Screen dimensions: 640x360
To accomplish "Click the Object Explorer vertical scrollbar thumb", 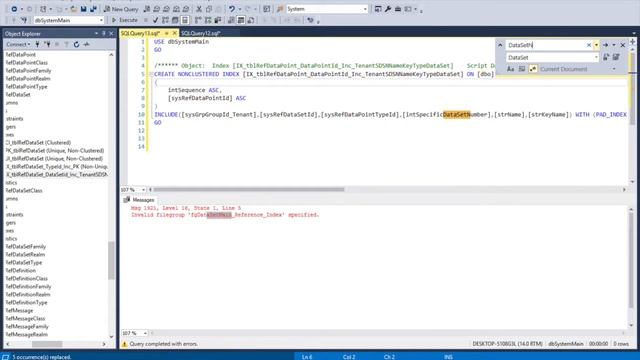I will click(111, 260).
